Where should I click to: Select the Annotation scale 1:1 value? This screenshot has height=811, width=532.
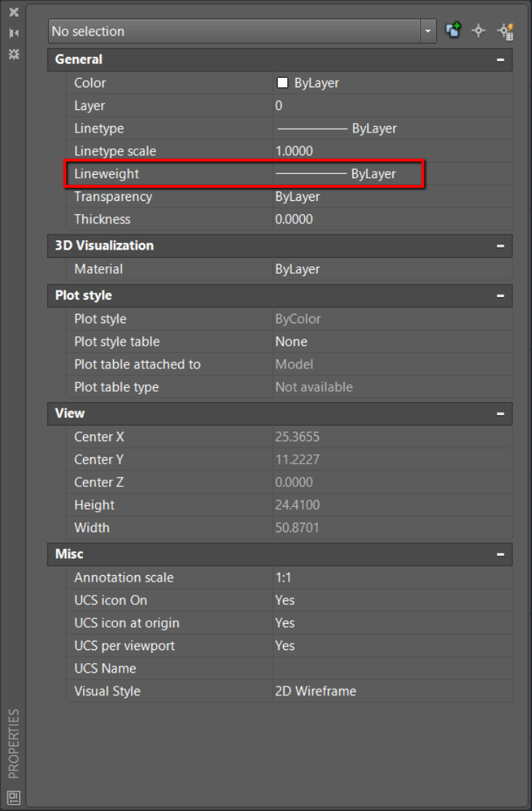pyautogui.click(x=285, y=577)
